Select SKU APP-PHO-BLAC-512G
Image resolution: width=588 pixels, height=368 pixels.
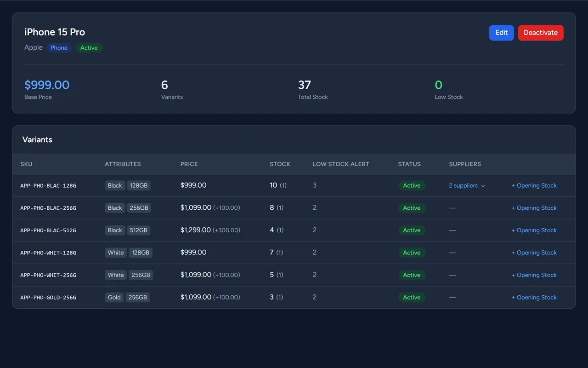48,230
